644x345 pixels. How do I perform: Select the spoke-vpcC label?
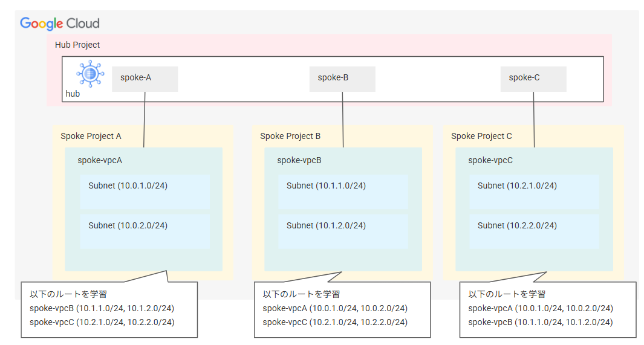490,160
